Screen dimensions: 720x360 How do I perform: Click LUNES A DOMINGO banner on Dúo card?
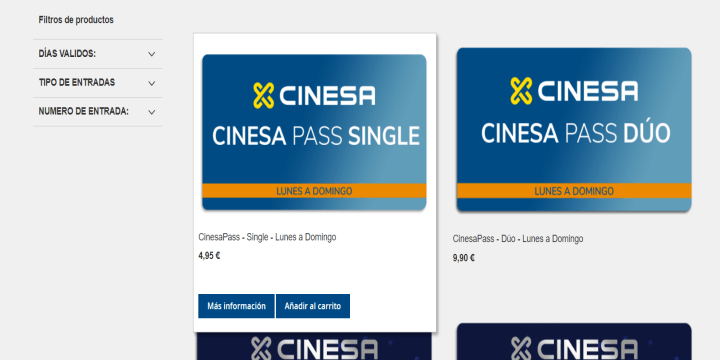click(574, 191)
